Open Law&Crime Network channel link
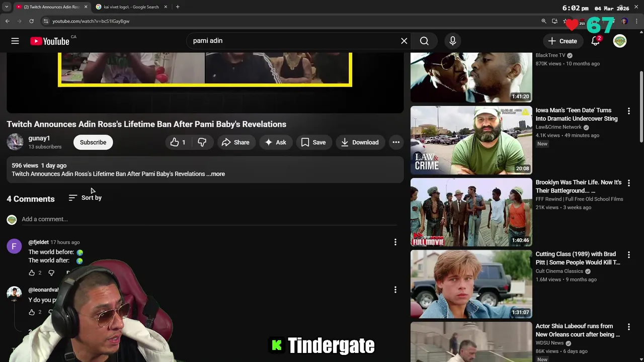Image resolution: width=644 pixels, height=362 pixels. [x=558, y=127]
